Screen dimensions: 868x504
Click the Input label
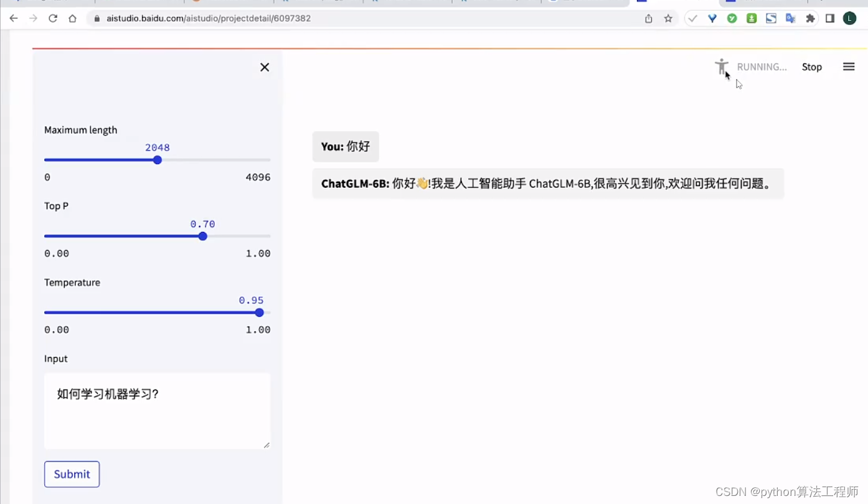(x=56, y=359)
